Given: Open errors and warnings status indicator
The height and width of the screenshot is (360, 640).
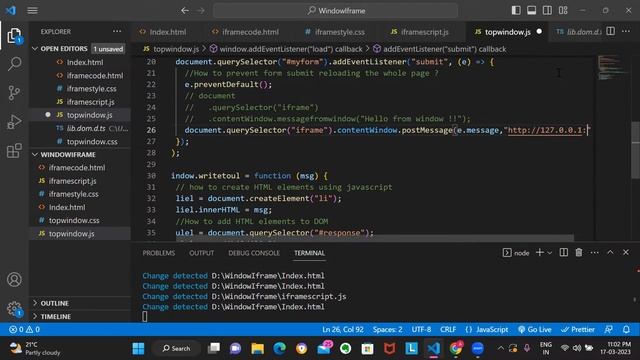Looking at the screenshot, I should [x=24, y=329].
